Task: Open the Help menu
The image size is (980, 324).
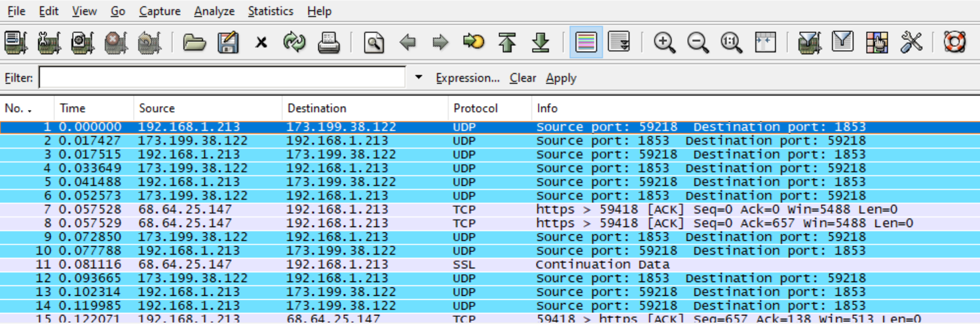Action: coord(319,11)
